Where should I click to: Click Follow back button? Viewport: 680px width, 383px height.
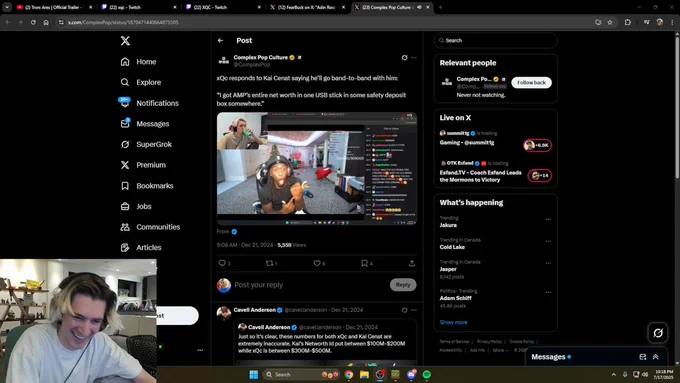[531, 82]
